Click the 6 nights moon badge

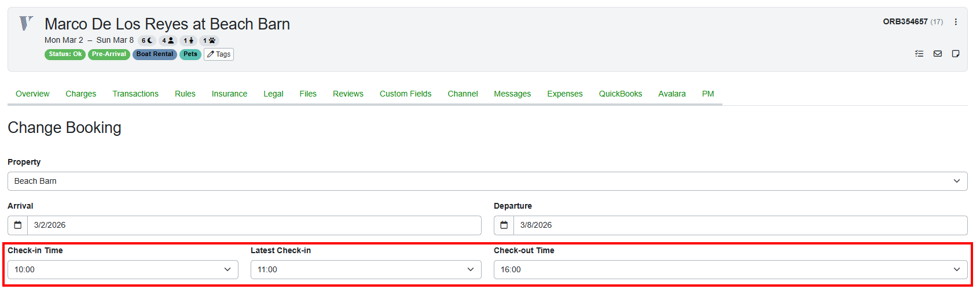tap(147, 40)
